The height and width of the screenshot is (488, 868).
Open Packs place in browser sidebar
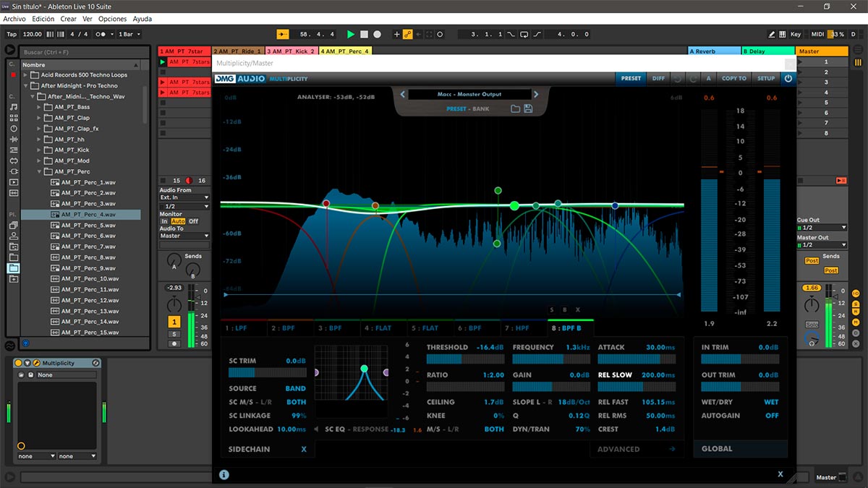(x=13, y=225)
